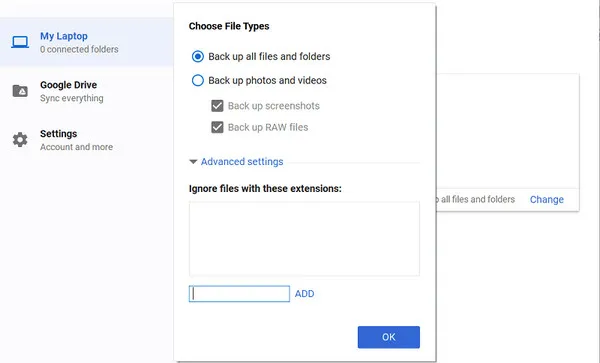
Task: Click the Settings gear icon
Action: click(20, 140)
